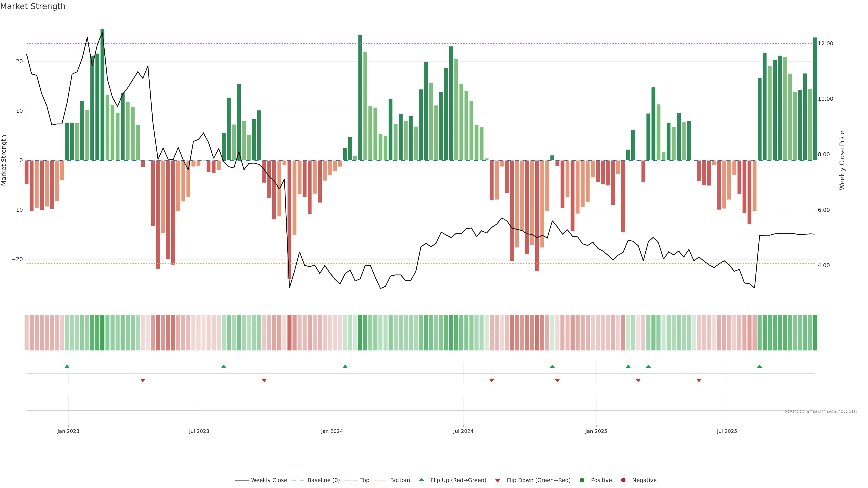The height and width of the screenshot is (488, 868).
Task: Click the Flip Down legend triangle icon
Action: [498, 481]
